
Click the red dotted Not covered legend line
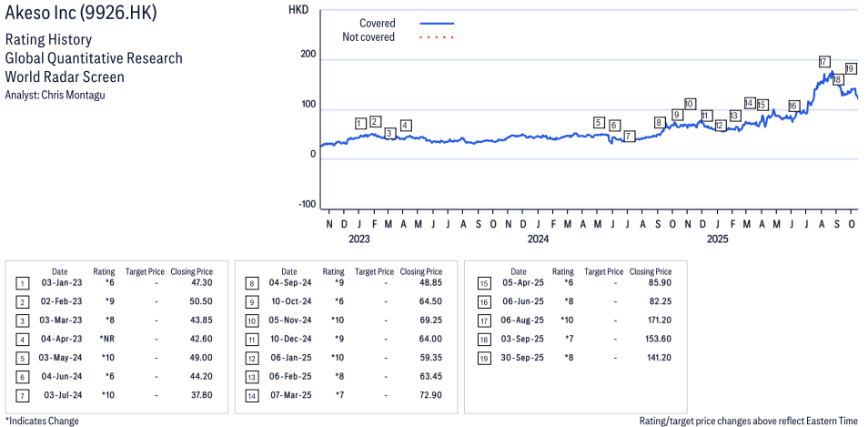437,37
